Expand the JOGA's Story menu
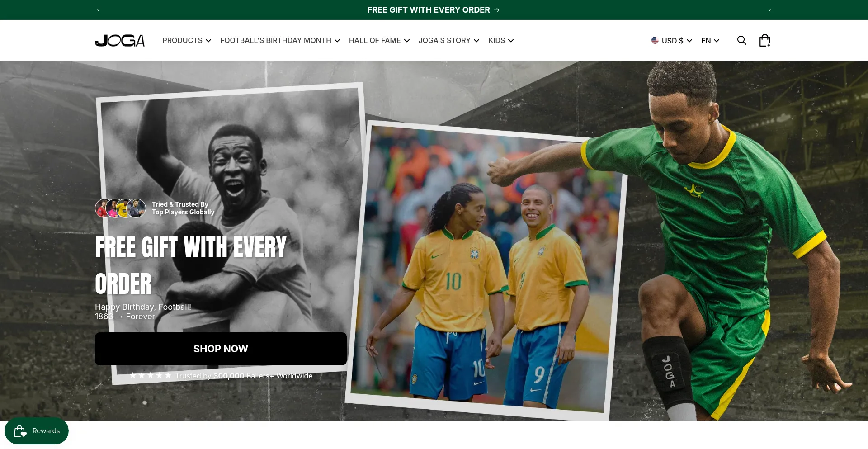Screen dimensions: 868x449 click(x=448, y=41)
